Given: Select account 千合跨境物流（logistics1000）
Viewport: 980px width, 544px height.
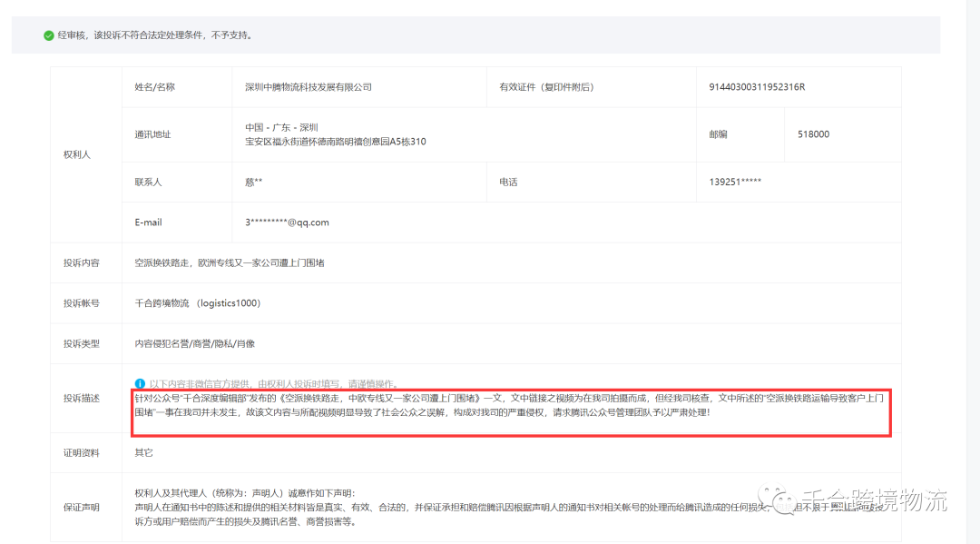Looking at the screenshot, I should point(198,303).
